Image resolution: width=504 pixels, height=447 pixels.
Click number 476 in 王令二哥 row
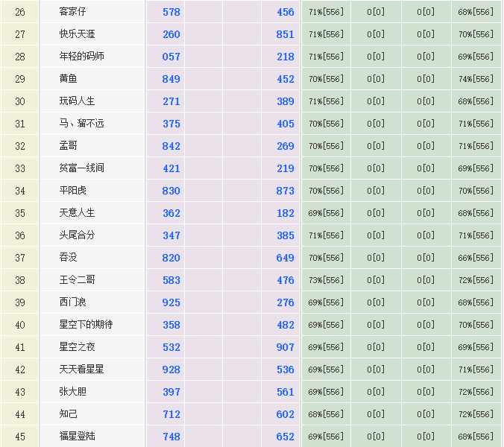(x=285, y=280)
